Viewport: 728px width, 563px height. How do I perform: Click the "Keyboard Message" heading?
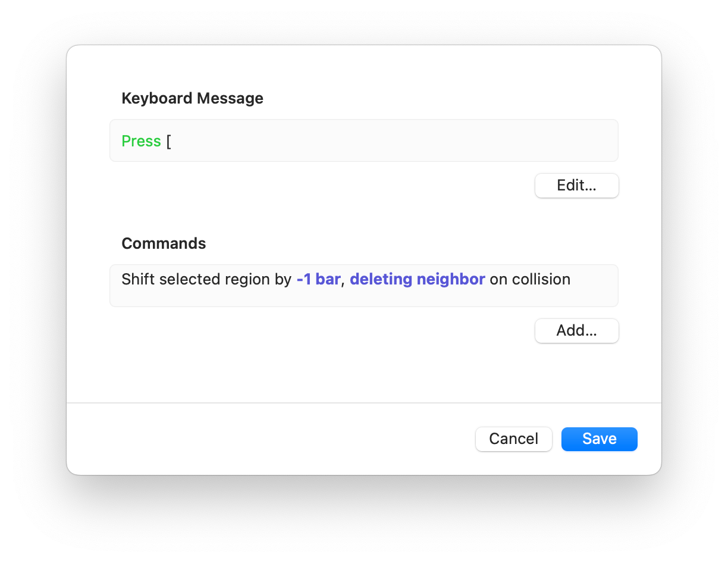pos(192,98)
